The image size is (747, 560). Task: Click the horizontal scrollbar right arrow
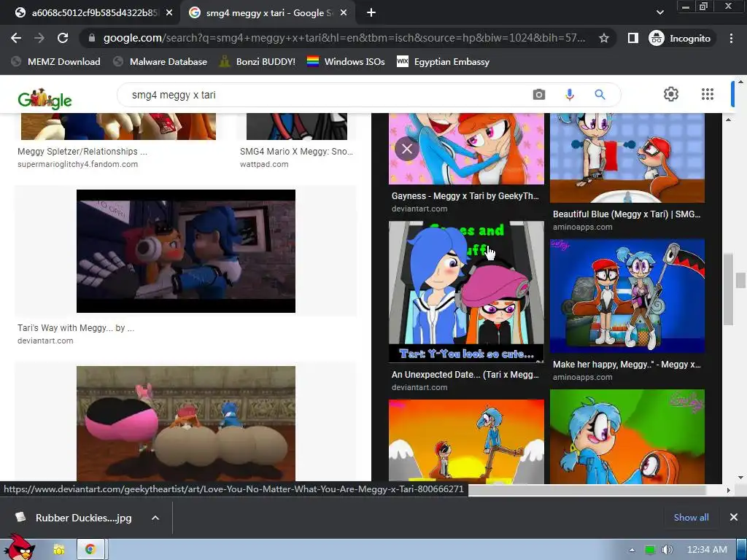(728, 490)
